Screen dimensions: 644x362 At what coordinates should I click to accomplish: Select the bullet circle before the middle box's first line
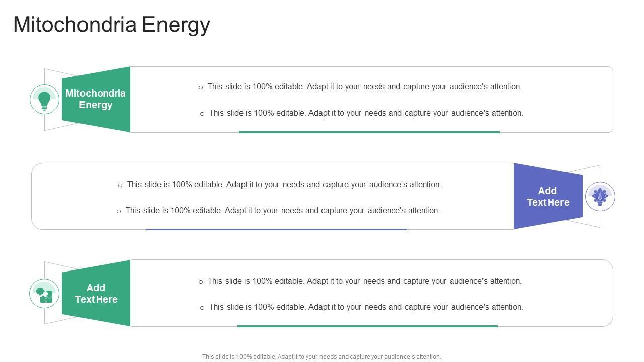120,185
